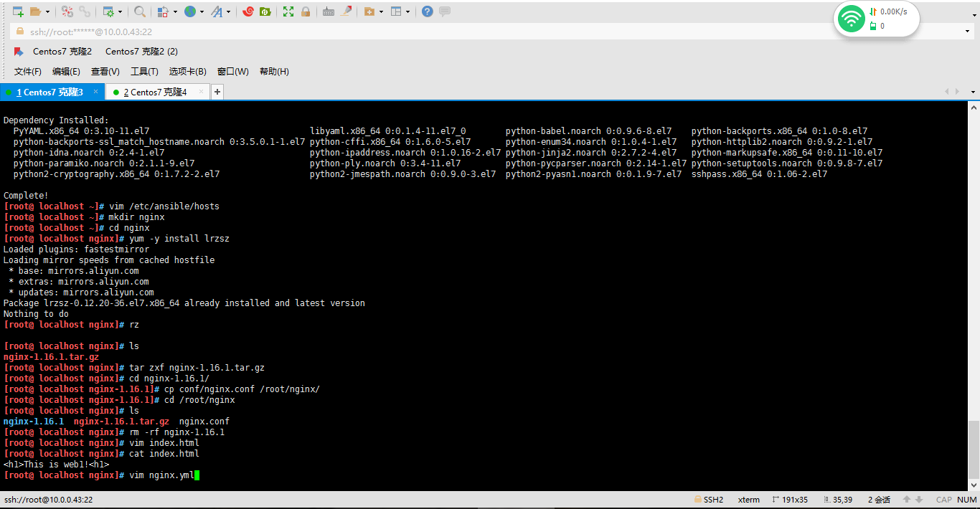980x509 pixels.
Task: Click the 0.00K/s transfer rate display
Action: pyautogui.click(x=893, y=11)
